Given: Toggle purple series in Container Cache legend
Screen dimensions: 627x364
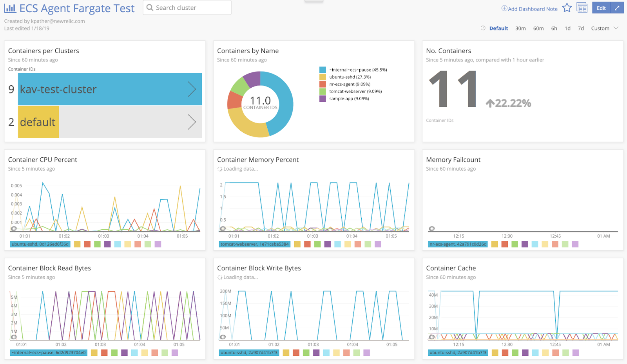Looking at the screenshot, I should pos(525,353).
